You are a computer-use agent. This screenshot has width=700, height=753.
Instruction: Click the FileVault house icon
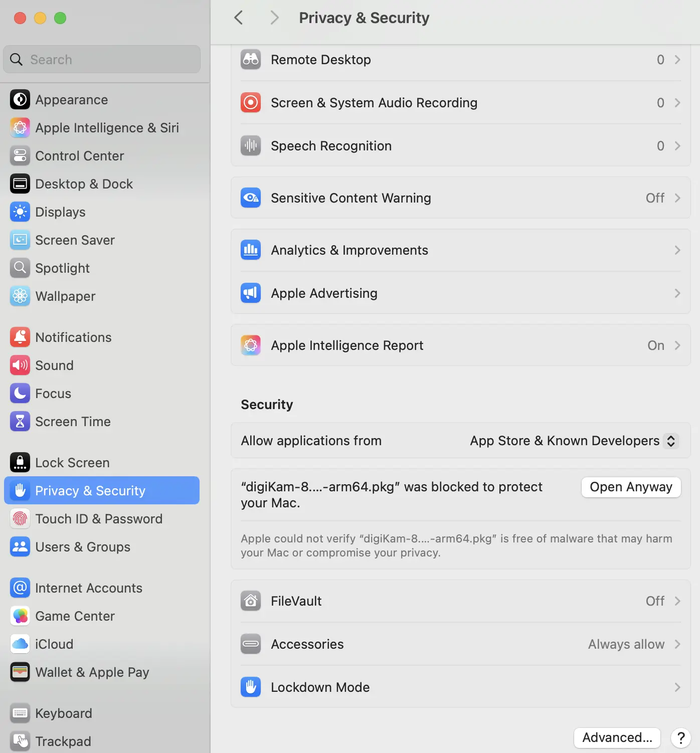pyautogui.click(x=251, y=601)
